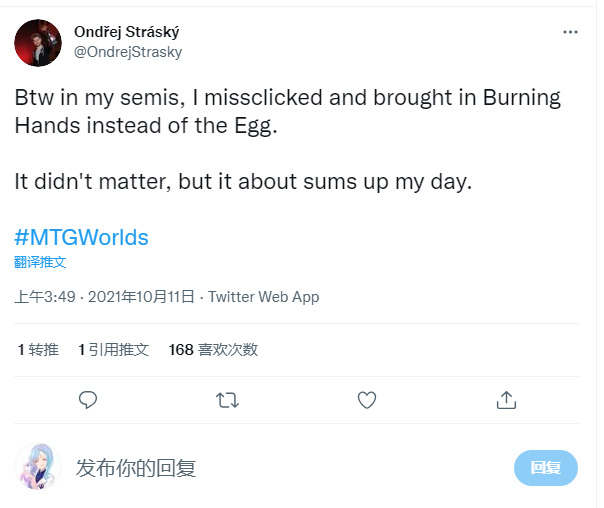Screen dimensions: 604x508
Task: Open the tweet timestamp 上午3:49 link
Action: pyautogui.click(x=46, y=297)
